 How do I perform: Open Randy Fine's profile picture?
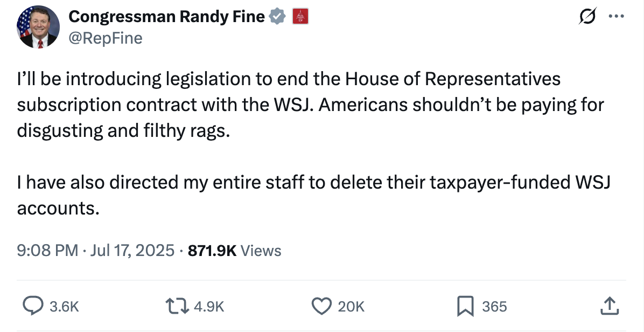[38, 27]
